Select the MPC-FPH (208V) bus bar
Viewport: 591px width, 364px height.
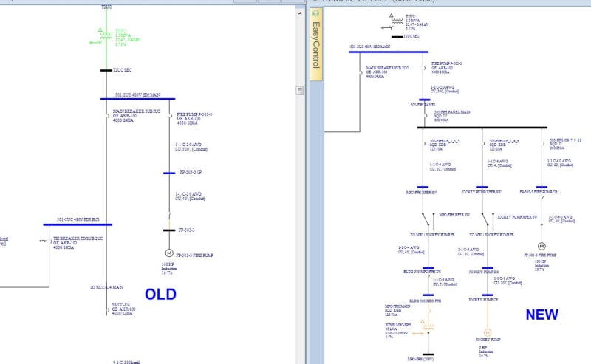coord(428,354)
